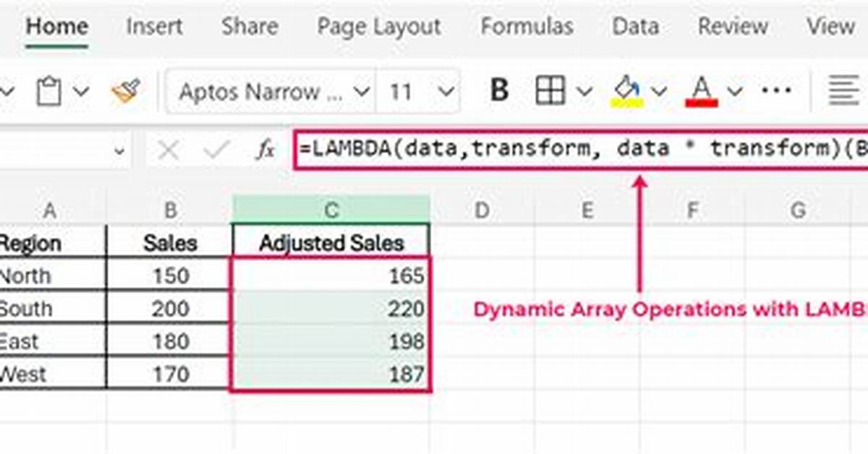This screenshot has height=454, width=868.
Task: Toggle Bold formatting
Action: [x=499, y=92]
